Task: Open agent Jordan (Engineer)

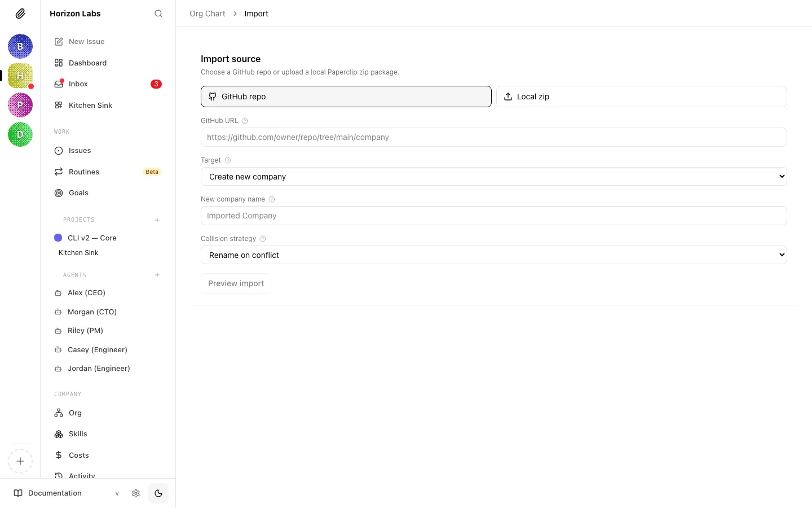Action: [x=108, y=369]
